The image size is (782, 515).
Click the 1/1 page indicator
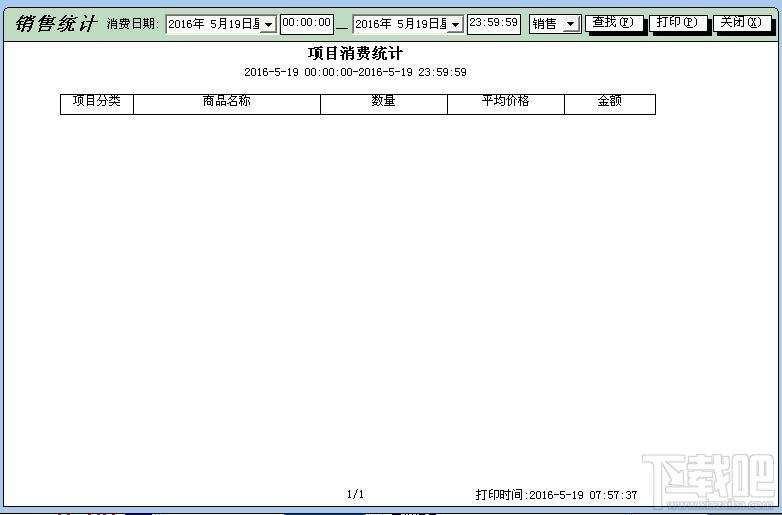356,495
